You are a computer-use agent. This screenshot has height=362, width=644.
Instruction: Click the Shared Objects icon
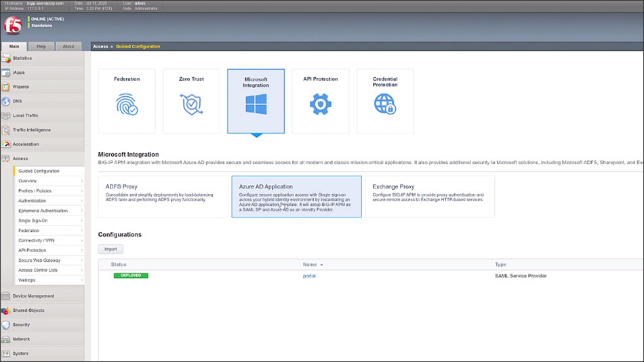click(5, 310)
